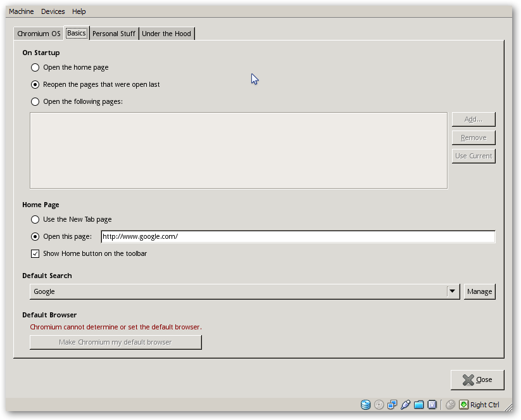Select 'Reopen the pages that were open last'
521x420 pixels.
(x=35, y=84)
